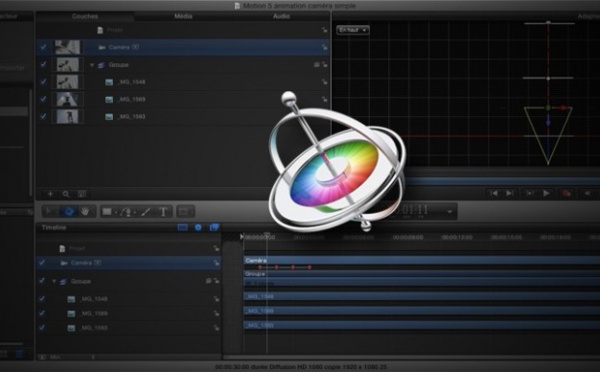Start playback with Play button
Viewport: 600px width, 372px height.
546,193
